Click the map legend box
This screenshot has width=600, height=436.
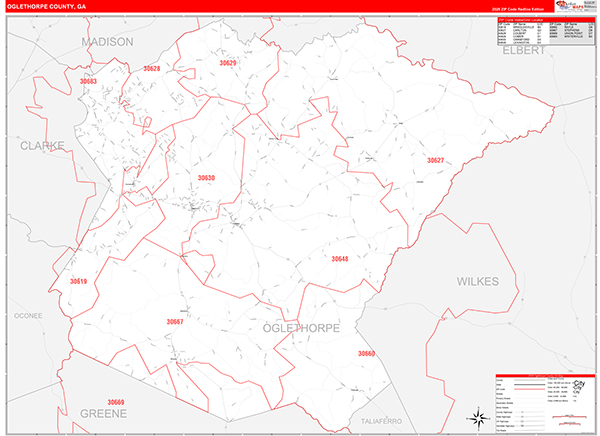click(545, 404)
